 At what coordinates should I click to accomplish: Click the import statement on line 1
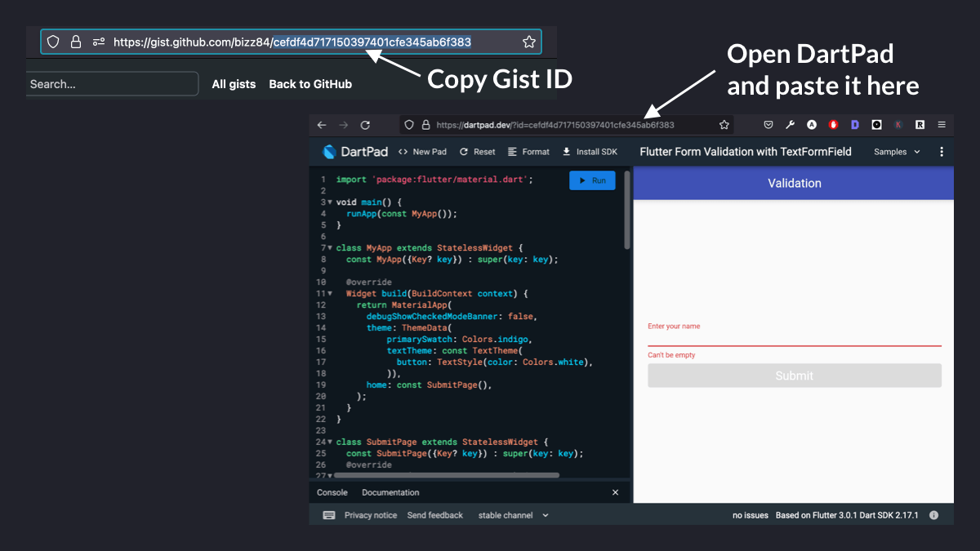point(434,180)
